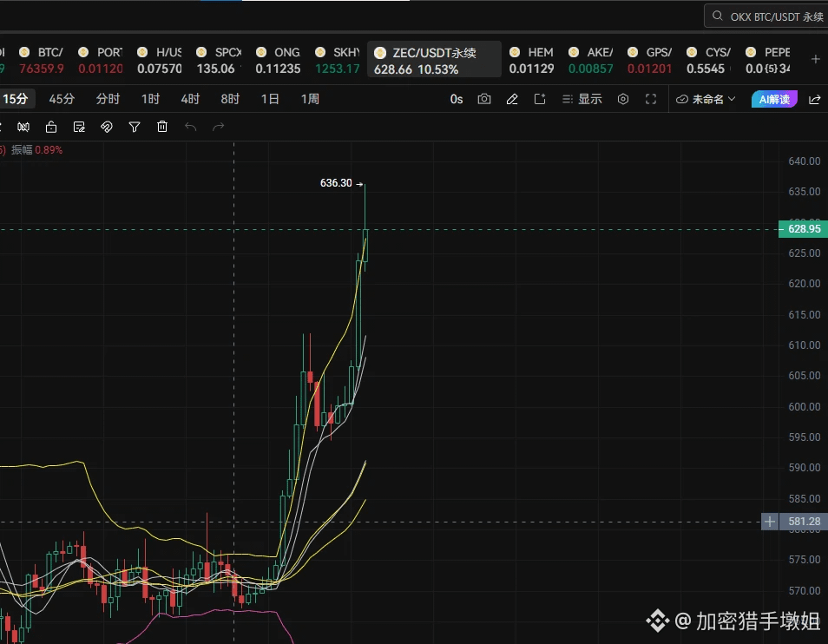Screen dimensions: 828x644
Task: Toggle the lock drawings icon
Action: tap(51, 127)
